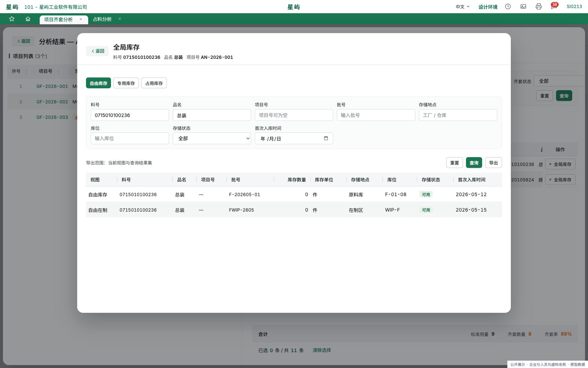
Task: Select the 专用库存 tab
Action: tap(126, 83)
